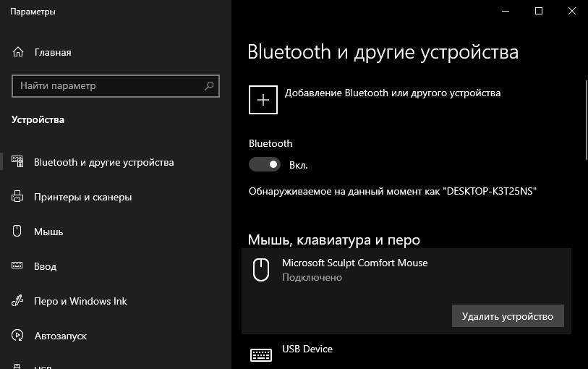Select the Microsoft Sculpt Comfort Mouse entry

point(354,269)
